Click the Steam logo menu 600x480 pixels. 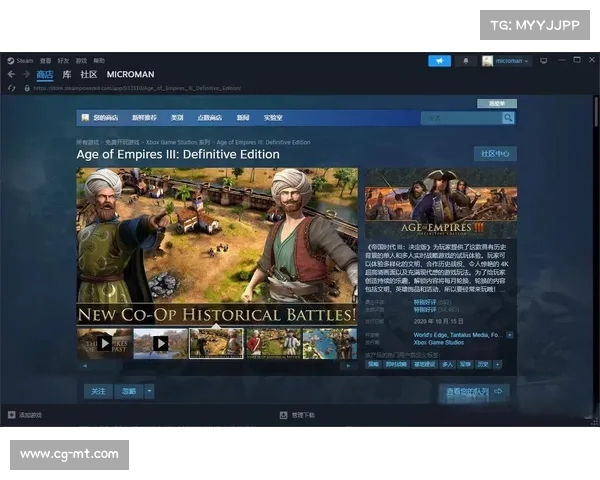(10, 60)
